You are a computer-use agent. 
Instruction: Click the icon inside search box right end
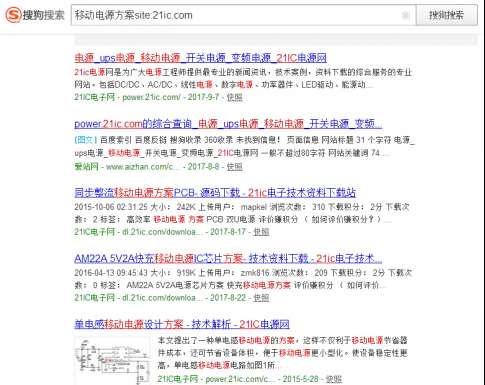pos(405,15)
